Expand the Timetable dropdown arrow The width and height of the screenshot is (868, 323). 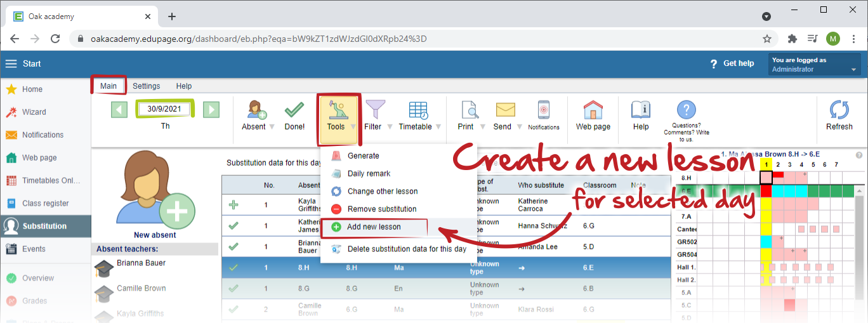[x=438, y=127]
